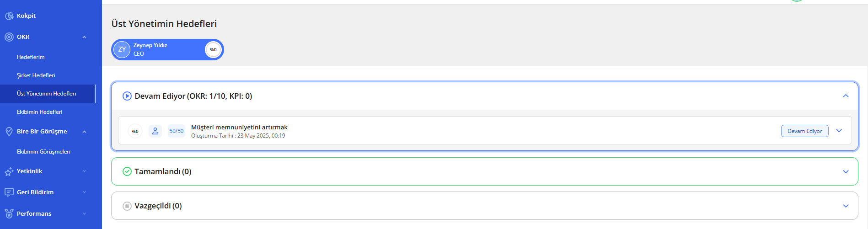Click the Kokpit pie chart icon
Screen dimensions: 868x229
9,16
